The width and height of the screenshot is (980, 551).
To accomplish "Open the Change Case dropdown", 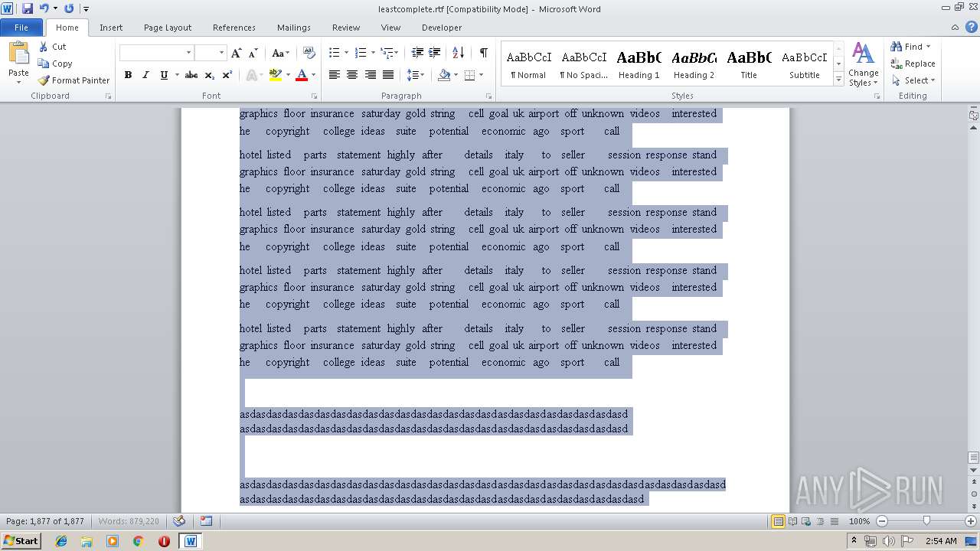I will pyautogui.click(x=280, y=53).
